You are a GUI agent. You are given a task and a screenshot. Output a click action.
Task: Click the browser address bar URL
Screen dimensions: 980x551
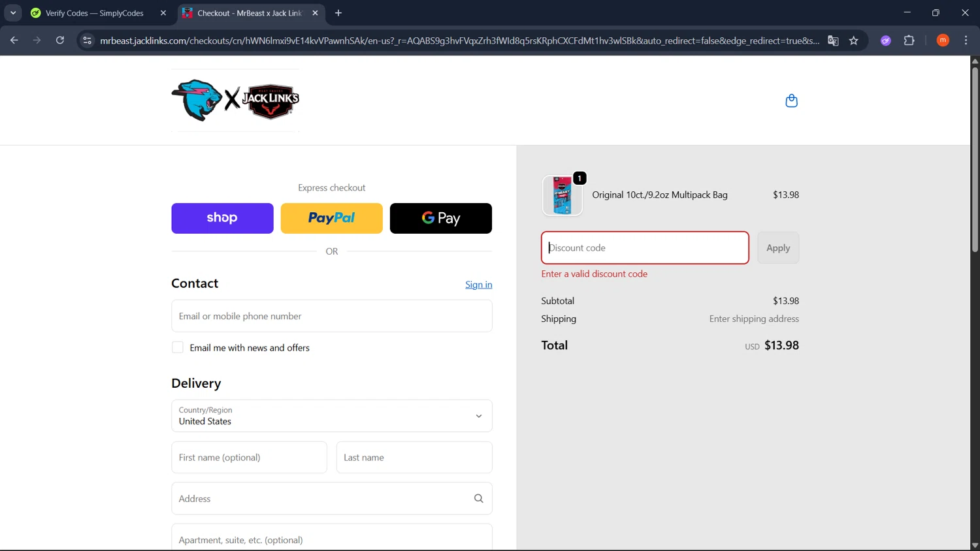click(459, 40)
